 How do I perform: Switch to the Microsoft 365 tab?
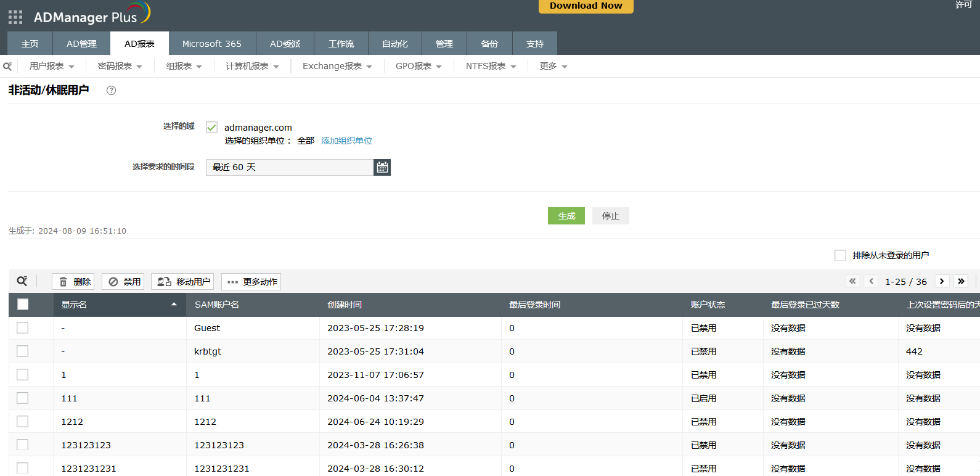coord(211,44)
